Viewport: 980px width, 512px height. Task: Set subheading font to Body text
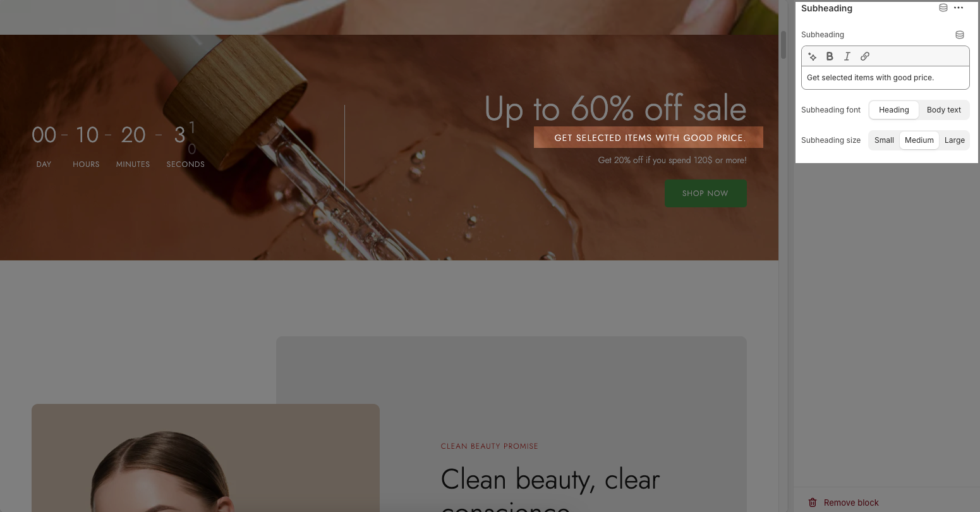coord(944,110)
